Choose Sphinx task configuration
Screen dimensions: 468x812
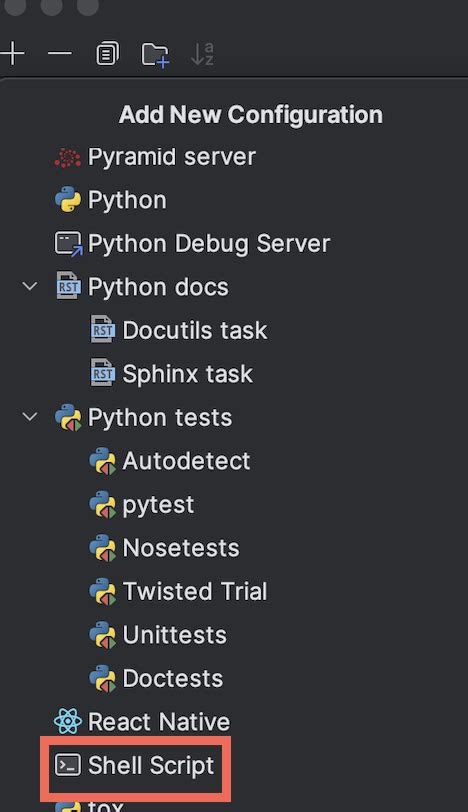coord(187,374)
